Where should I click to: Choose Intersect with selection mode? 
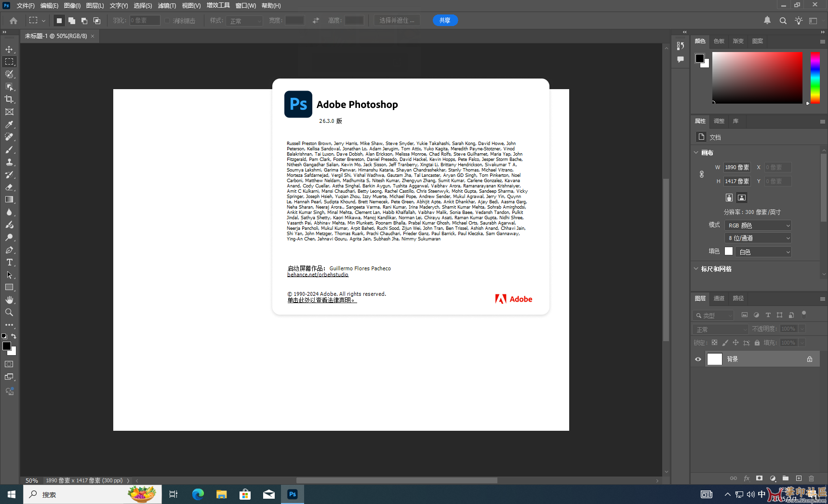click(97, 21)
